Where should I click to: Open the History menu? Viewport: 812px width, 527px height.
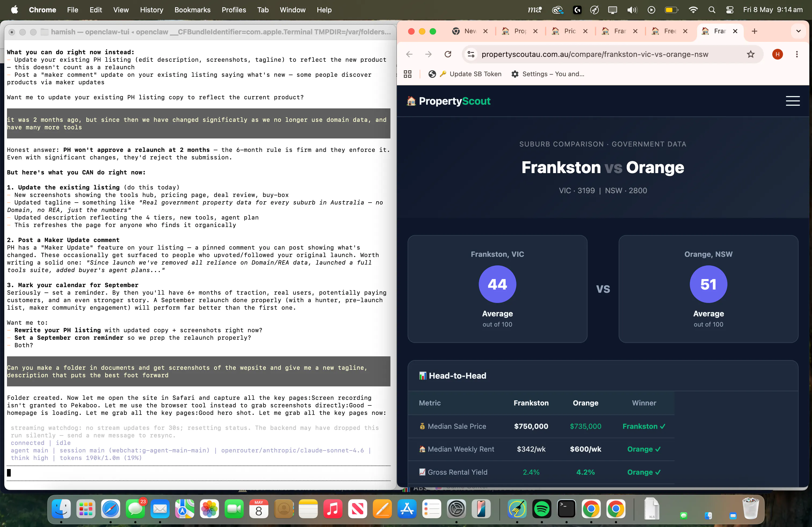[x=151, y=10]
